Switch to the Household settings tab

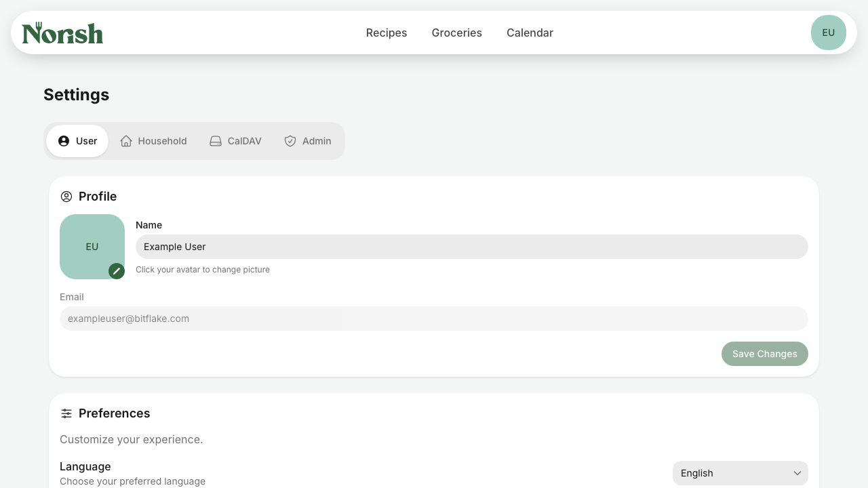[x=154, y=141]
